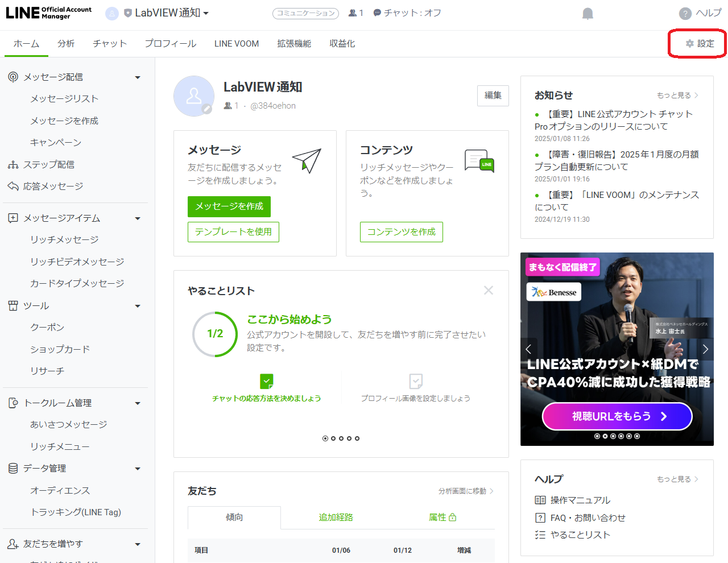The image size is (728, 563).
Task: Select first やることリスト page dot
Action: [x=325, y=438]
